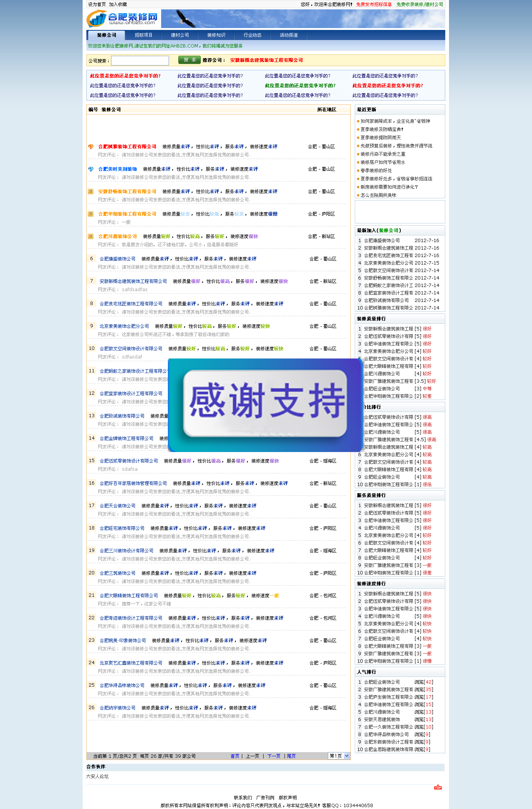Open the 装修知识 tab
This screenshot has height=809, width=532.
[x=216, y=35]
